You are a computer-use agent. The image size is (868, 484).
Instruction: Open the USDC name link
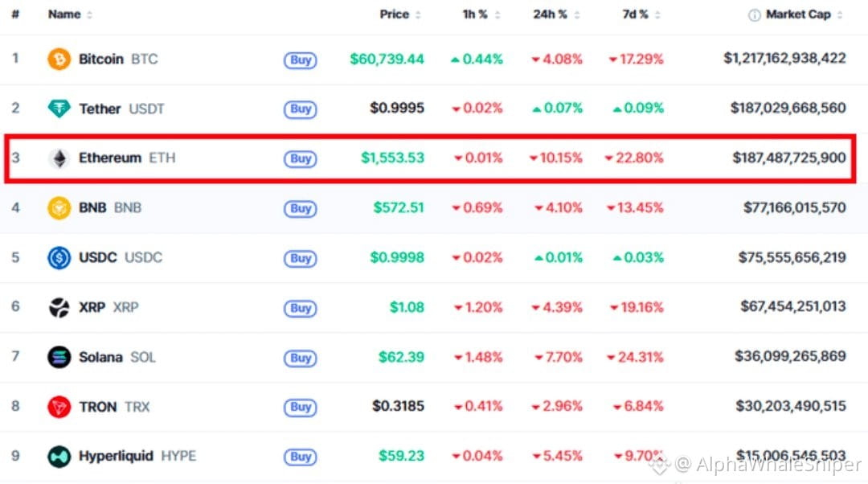pyautogui.click(x=120, y=257)
